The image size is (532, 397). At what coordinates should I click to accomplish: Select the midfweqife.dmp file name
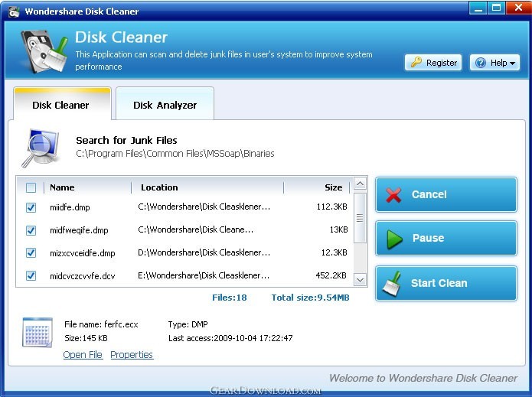click(x=79, y=230)
